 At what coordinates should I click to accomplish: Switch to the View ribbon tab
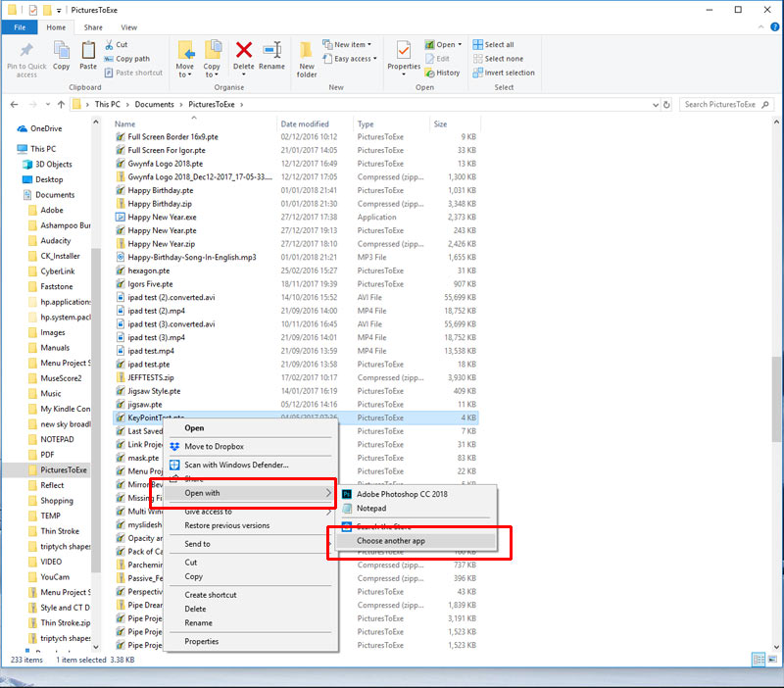129,27
